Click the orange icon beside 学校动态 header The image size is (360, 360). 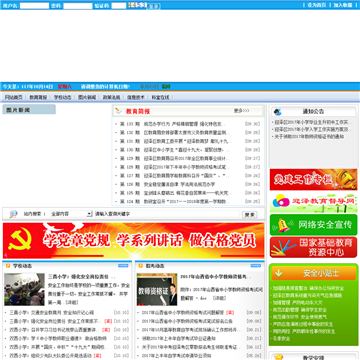click(x=8, y=266)
